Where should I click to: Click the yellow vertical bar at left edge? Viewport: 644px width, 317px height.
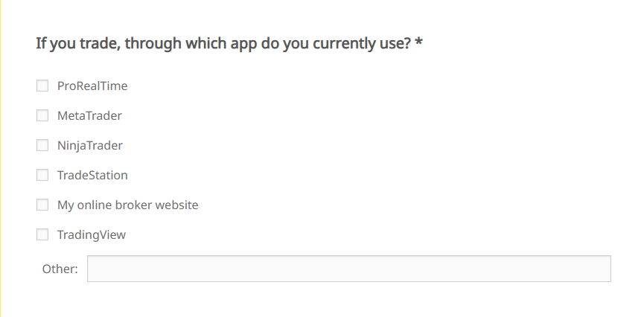1,158
